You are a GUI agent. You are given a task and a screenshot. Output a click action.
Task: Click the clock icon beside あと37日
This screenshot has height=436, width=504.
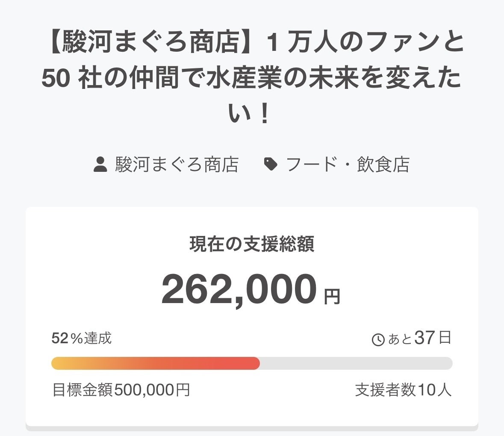click(x=378, y=340)
